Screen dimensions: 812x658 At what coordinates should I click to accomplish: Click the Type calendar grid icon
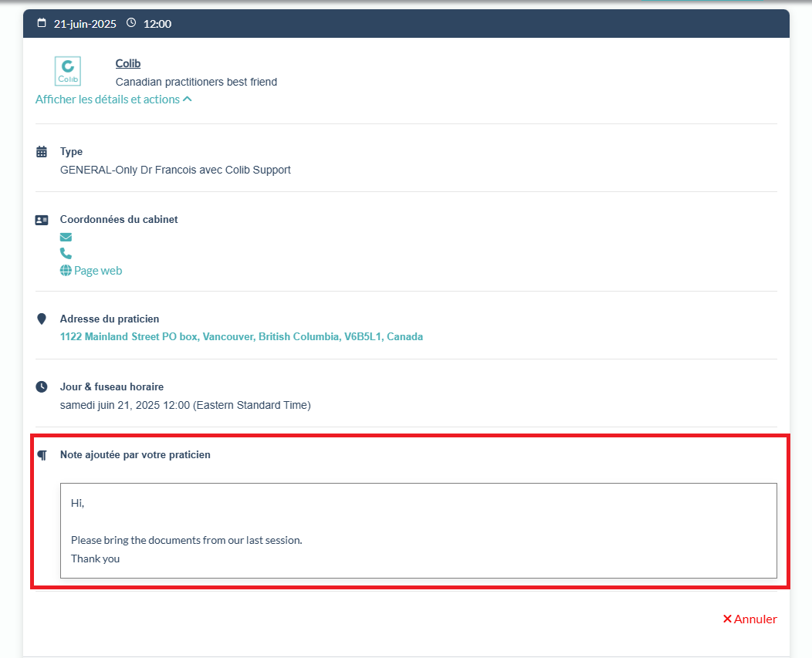pos(42,152)
